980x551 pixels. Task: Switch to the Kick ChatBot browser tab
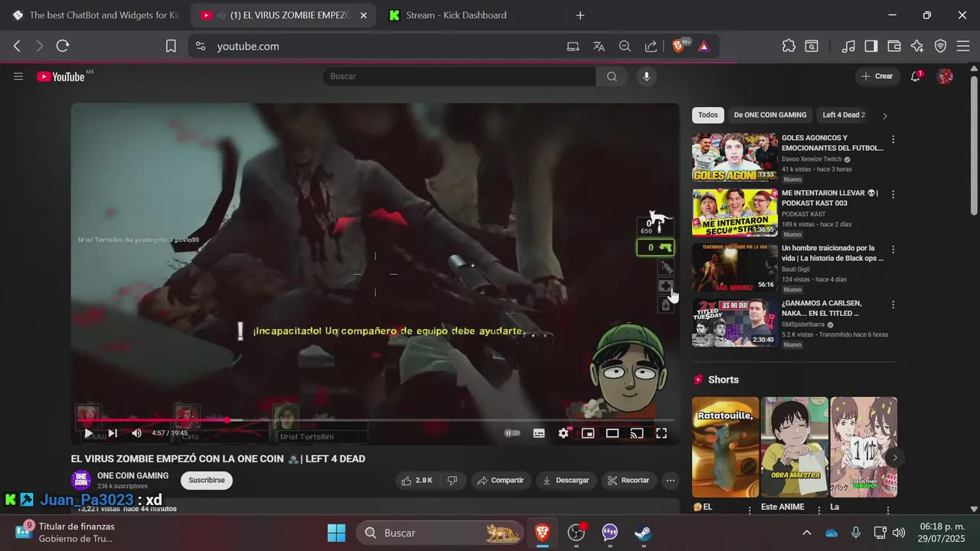point(94,15)
